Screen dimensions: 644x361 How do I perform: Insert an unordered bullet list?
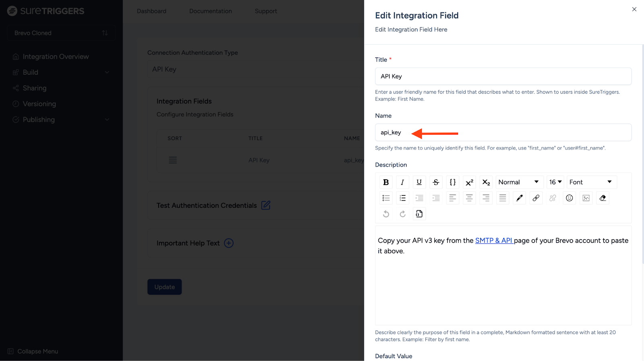(386, 198)
